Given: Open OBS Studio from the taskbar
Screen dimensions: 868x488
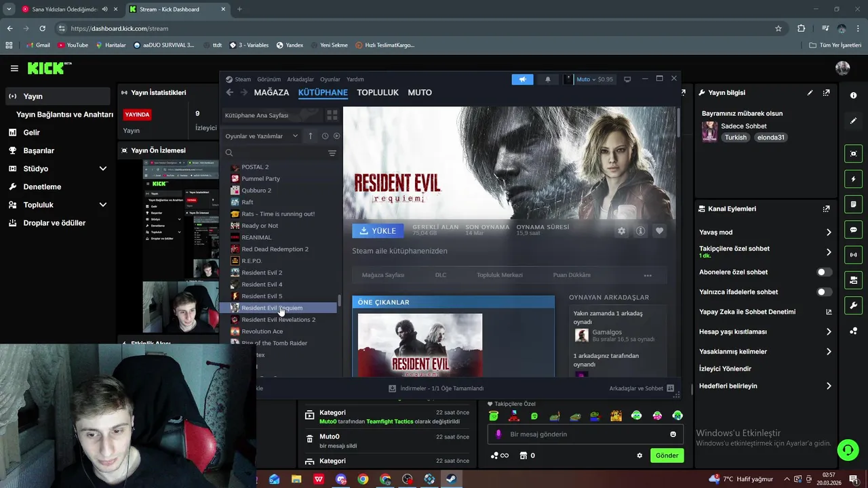Looking at the screenshot, I should point(407,479).
